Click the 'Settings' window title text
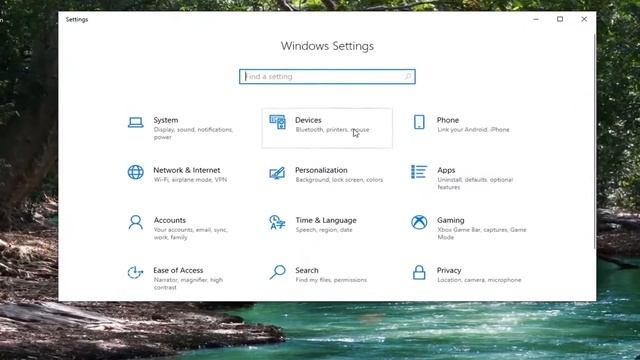Screen dimensions: 640x360 point(77,19)
